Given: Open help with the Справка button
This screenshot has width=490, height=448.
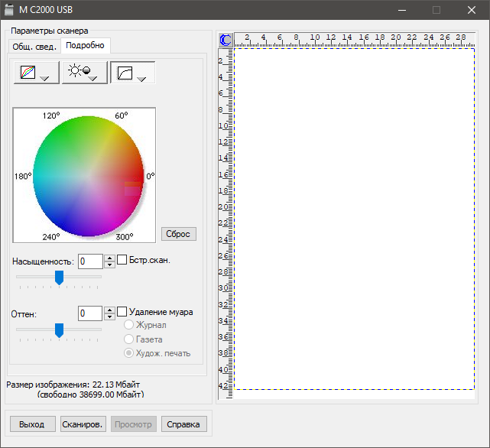Looking at the screenshot, I should pyautogui.click(x=183, y=424).
